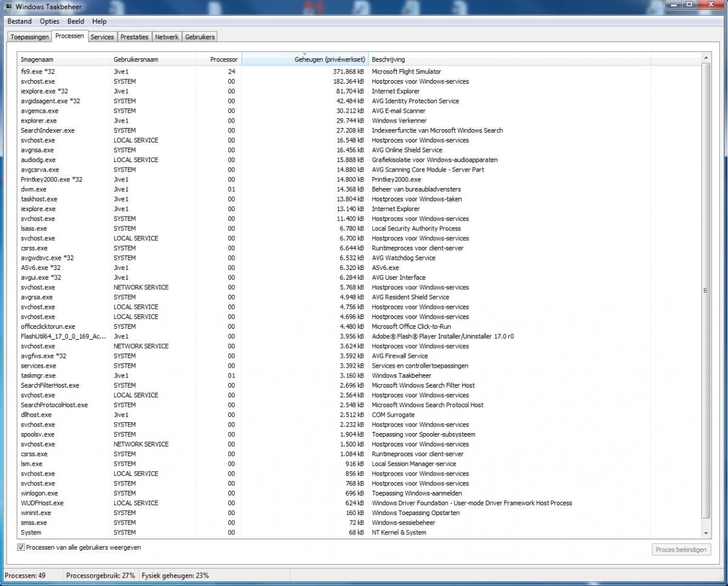Select the ASv6.exe *32 process

pyautogui.click(x=359, y=268)
